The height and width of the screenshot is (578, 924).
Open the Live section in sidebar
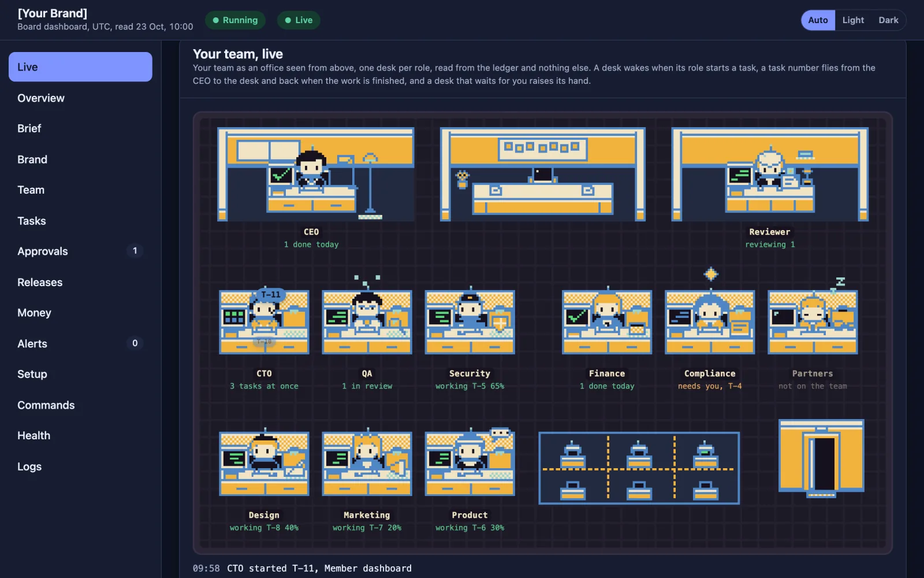[x=80, y=67]
